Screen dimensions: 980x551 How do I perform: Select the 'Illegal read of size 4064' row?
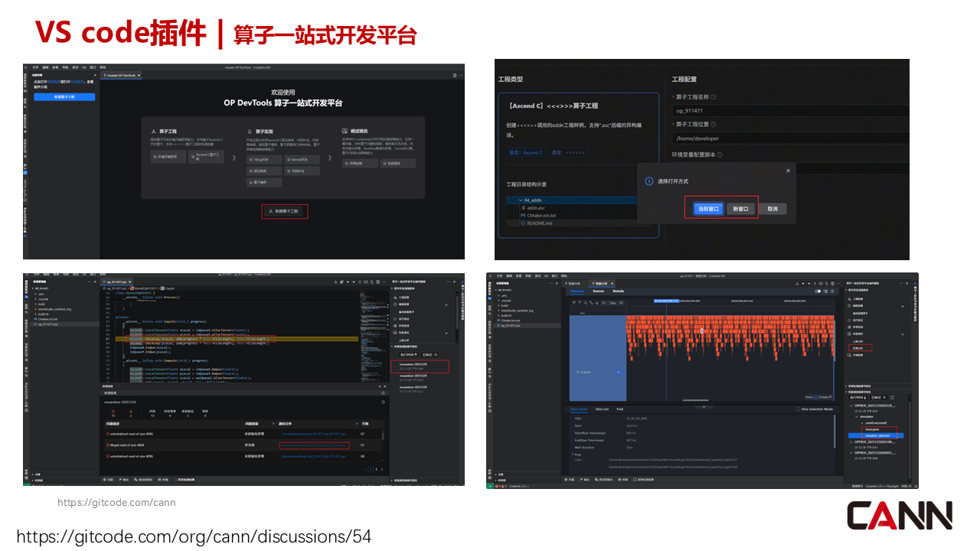tap(243, 445)
